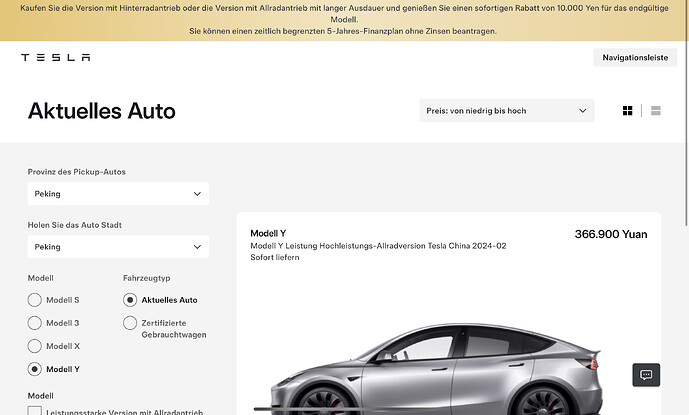Click the Tesla logo

55,57
